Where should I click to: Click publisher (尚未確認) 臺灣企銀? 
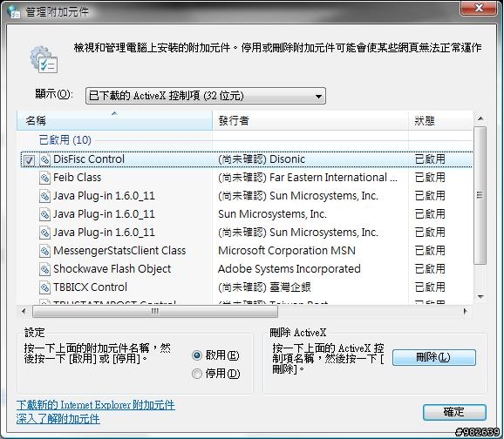[264, 287]
